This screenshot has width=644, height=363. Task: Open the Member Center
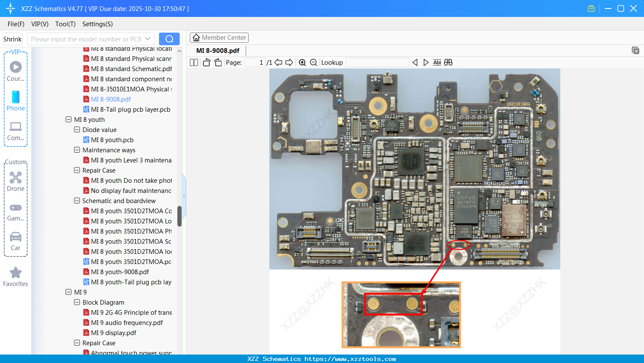(x=219, y=38)
